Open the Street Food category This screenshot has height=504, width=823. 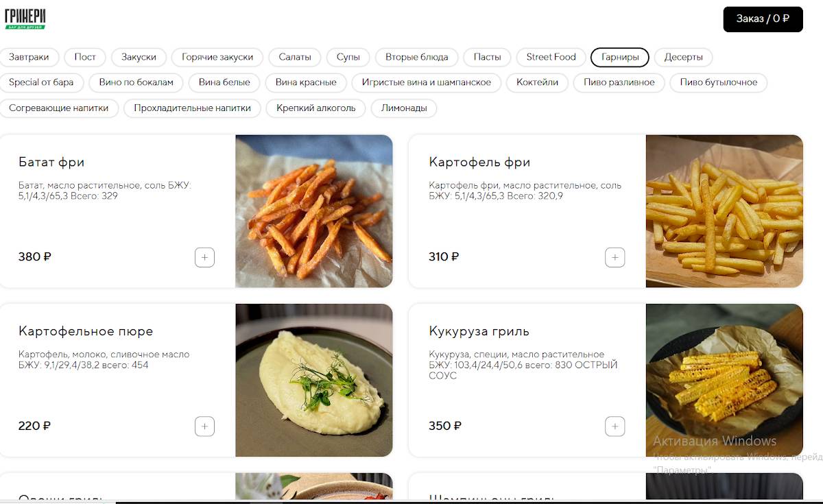pos(551,57)
